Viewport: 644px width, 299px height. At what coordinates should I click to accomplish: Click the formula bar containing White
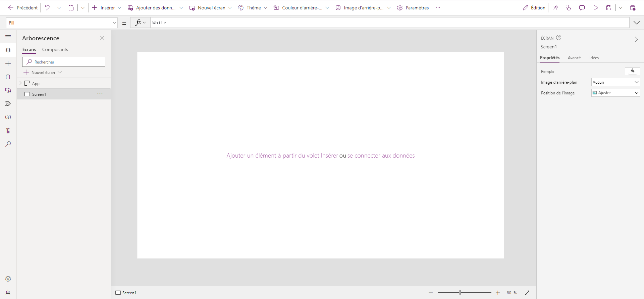click(390, 23)
